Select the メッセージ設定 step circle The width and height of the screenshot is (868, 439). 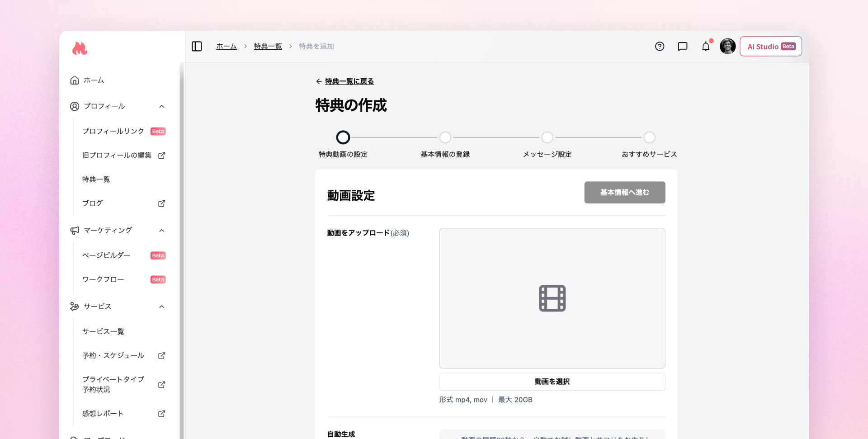[x=547, y=137]
